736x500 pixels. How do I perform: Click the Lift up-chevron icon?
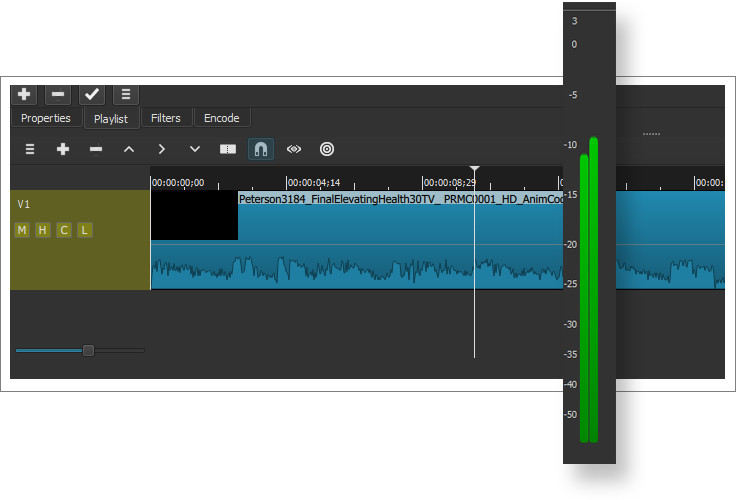point(129,149)
